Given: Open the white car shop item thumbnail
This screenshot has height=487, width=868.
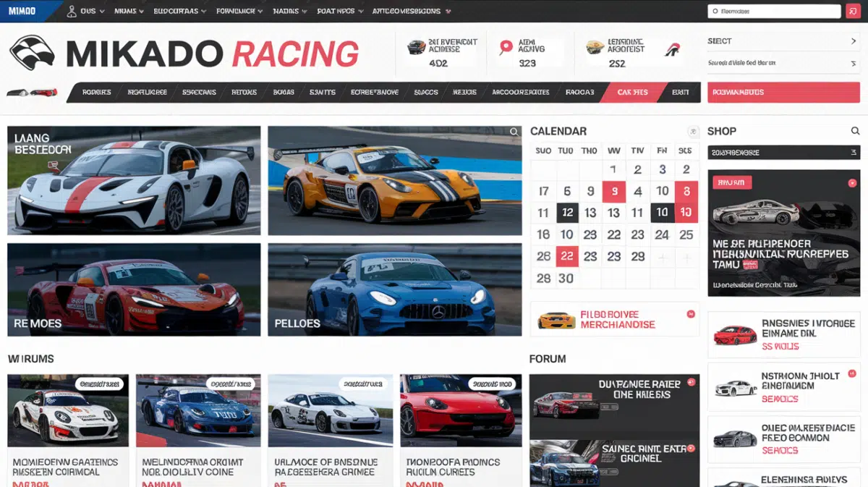Looking at the screenshot, I should coord(735,388).
